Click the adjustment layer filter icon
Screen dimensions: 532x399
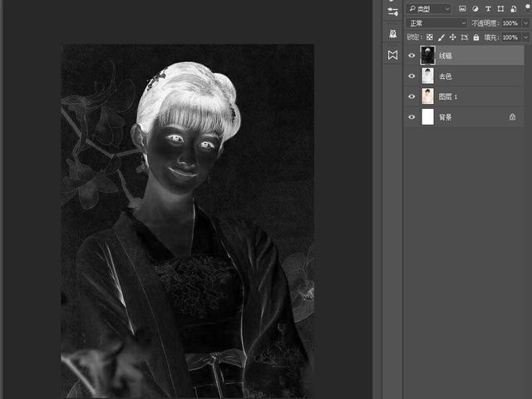point(475,8)
